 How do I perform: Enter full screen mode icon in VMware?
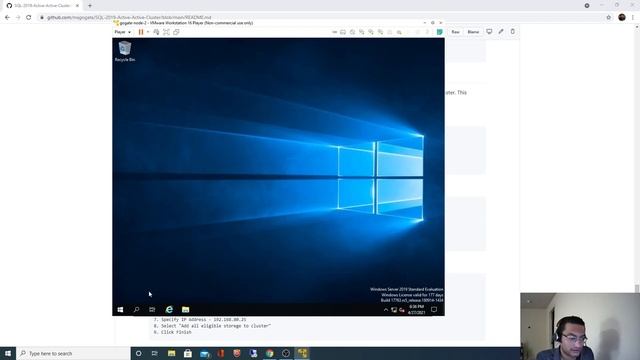point(166,32)
